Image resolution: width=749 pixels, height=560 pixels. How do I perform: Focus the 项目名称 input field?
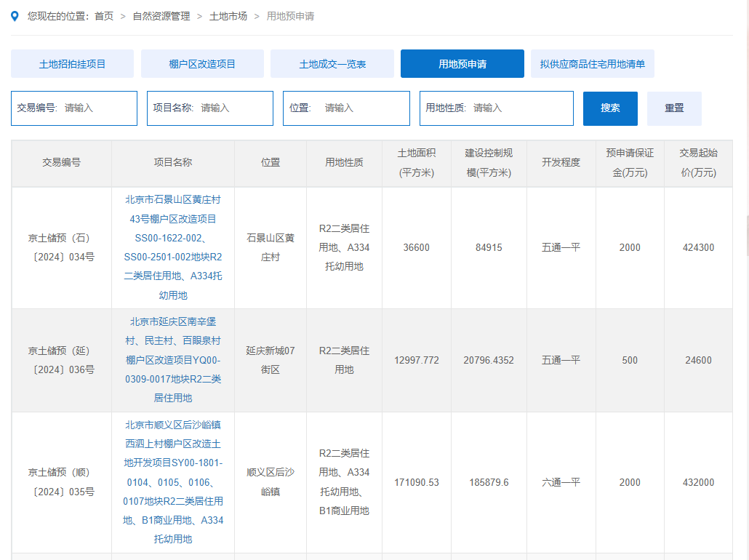[233, 108]
